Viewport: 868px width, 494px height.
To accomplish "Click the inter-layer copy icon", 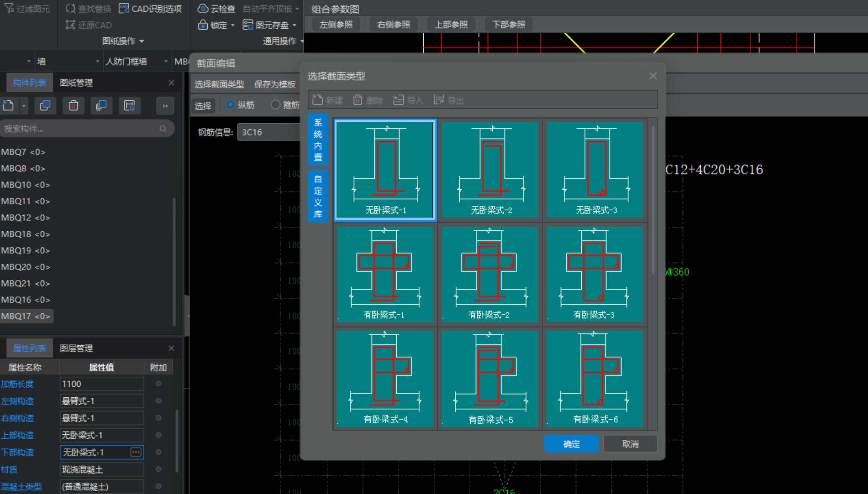I will point(101,105).
